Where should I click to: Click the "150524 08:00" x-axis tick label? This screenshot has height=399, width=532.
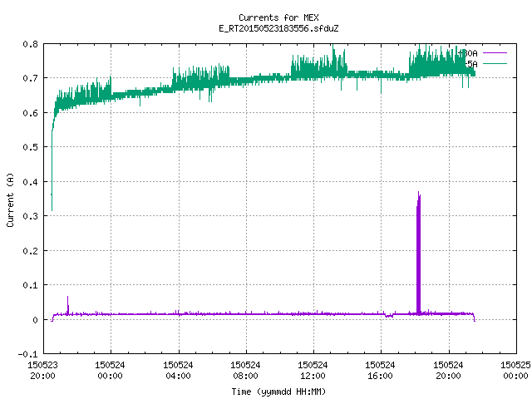pyautogui.click(x=245, y=370)
